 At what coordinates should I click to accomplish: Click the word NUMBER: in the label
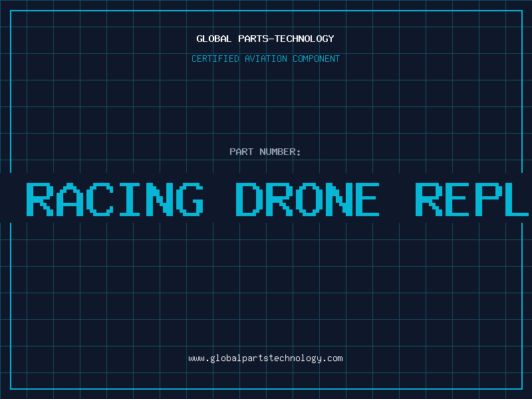[x=281, y=152]
